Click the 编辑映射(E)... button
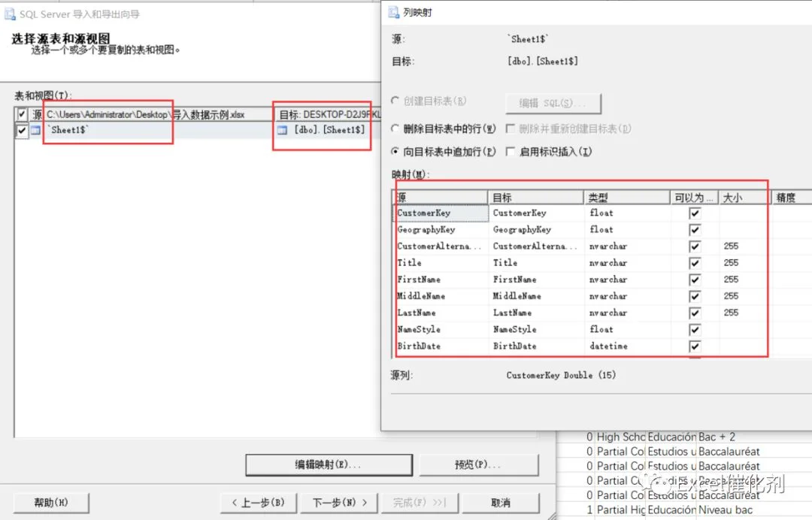 [x=329, y=464]
